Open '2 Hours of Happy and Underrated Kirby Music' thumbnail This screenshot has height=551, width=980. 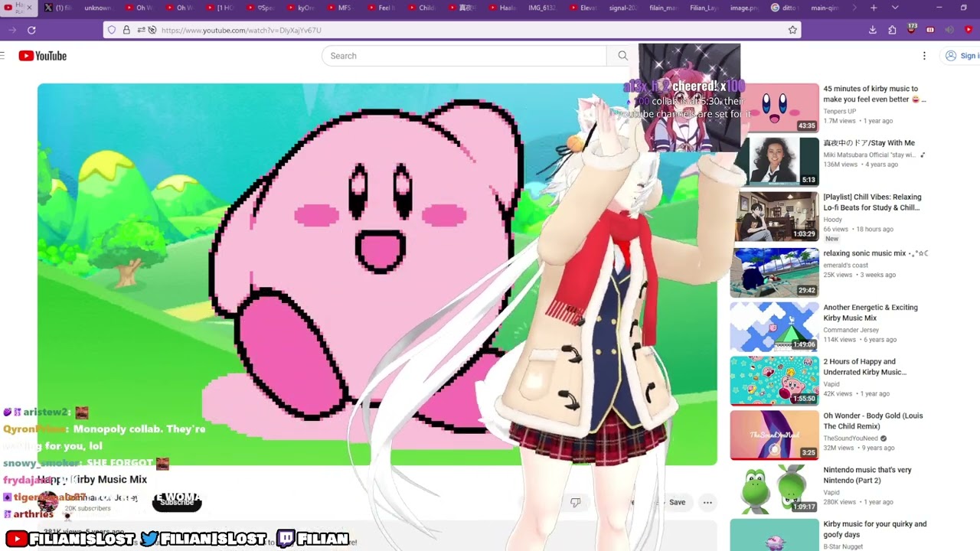[x=774, y=381]
